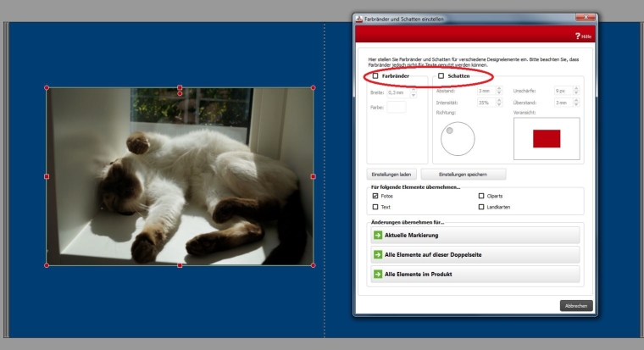Click the photo's right middle resize handle

point(314,176)
